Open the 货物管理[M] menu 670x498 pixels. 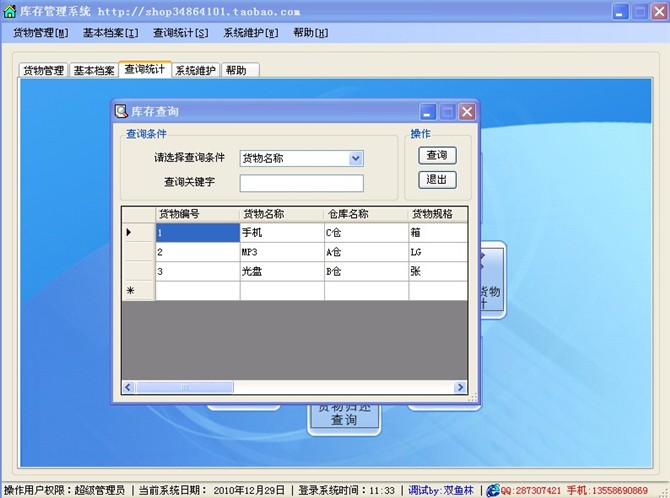(x=41, y=33)
